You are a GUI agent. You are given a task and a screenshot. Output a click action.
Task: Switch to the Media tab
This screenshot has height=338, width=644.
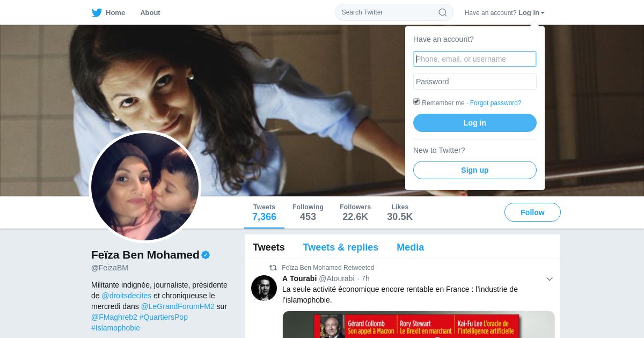click(410, 247)
